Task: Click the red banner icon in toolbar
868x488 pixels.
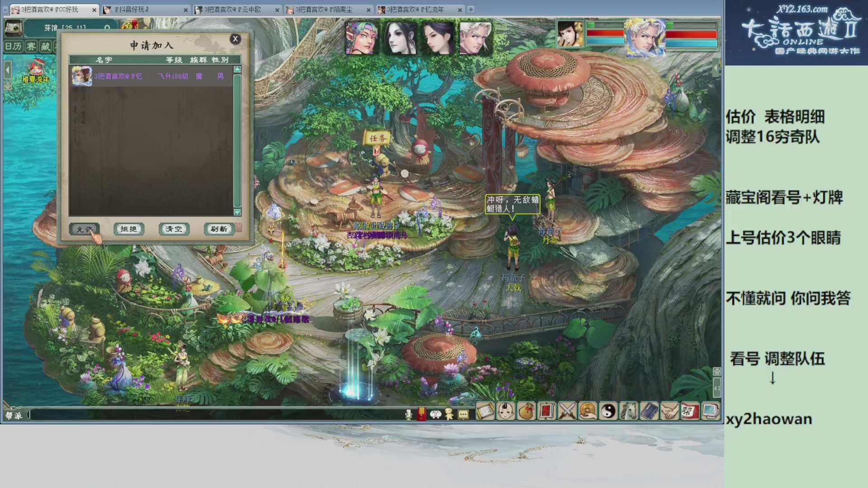Action: coord(547,412)
